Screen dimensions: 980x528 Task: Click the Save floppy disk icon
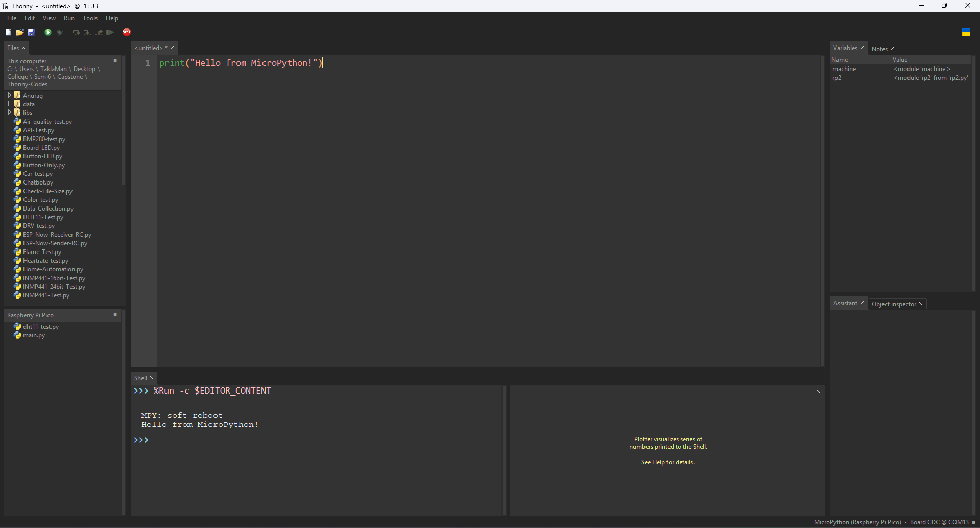[31, 32]
